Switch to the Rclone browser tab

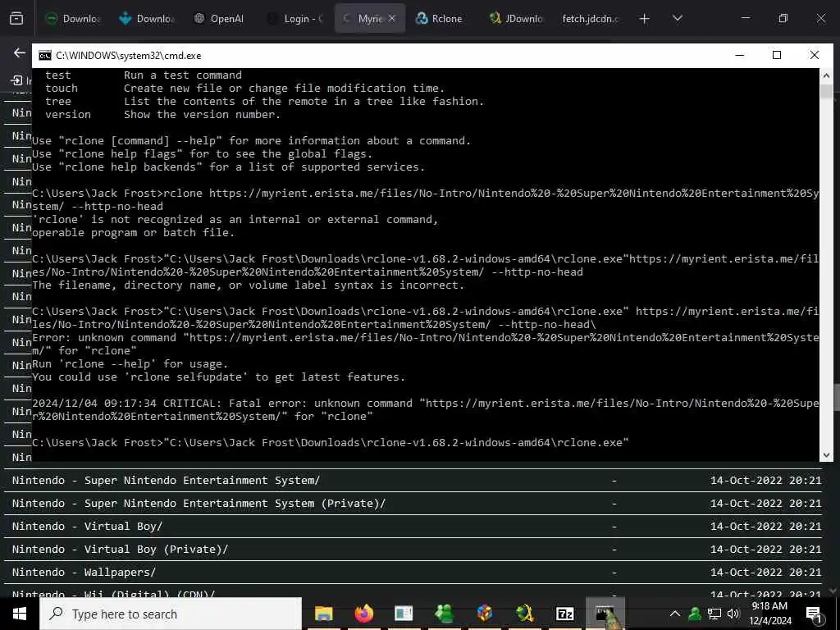[x=440, y=19]
